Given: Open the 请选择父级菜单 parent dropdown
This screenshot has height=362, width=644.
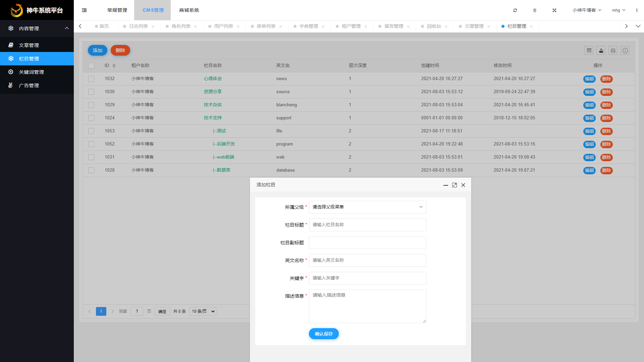Looking at the screenshot, I should click(367, 207).
